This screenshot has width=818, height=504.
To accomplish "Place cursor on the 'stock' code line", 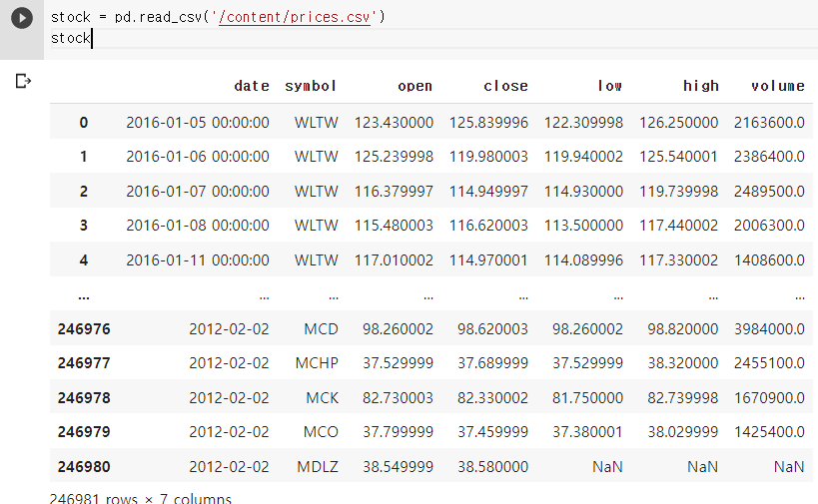I will click(x=71, y=38).
